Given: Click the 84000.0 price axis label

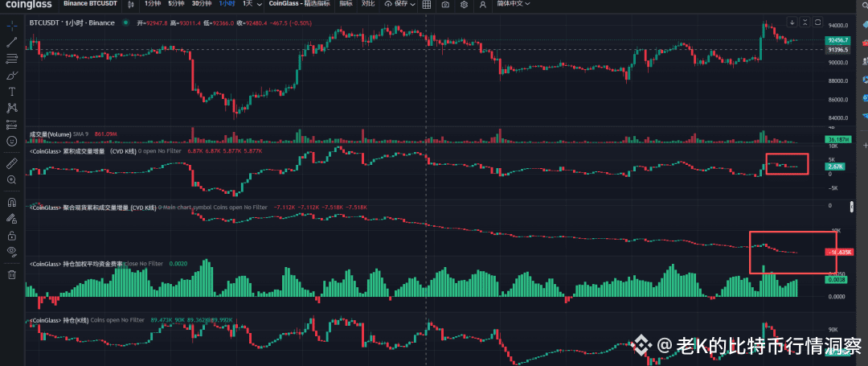Looking at the screenshot, I should coord(838,118).
